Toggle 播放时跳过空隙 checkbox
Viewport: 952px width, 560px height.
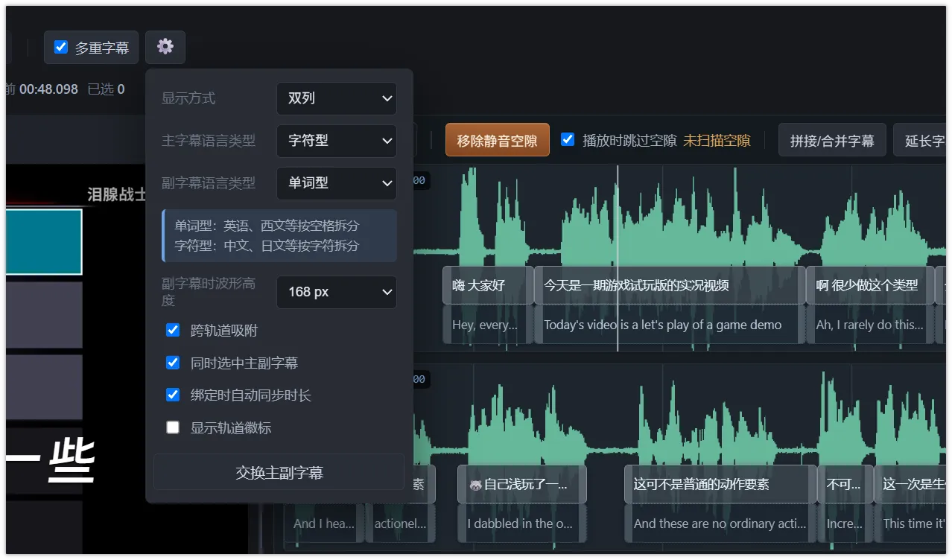568,139
